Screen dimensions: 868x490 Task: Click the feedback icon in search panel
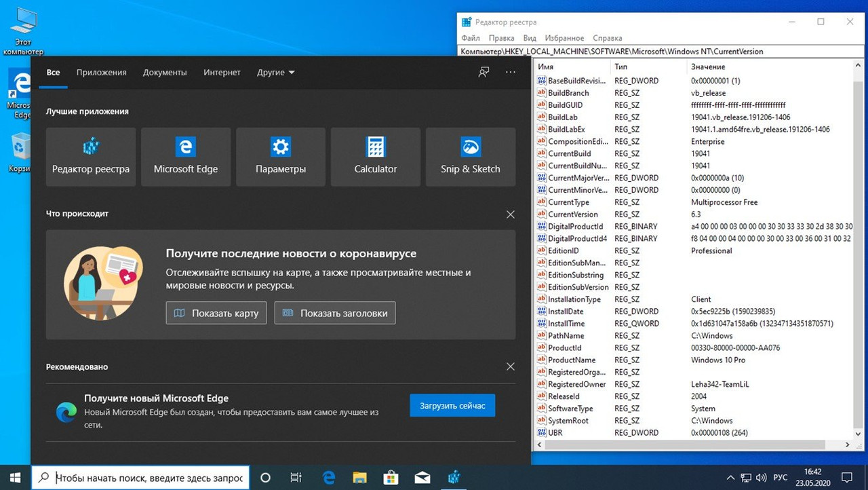click(x=484, y=72)
